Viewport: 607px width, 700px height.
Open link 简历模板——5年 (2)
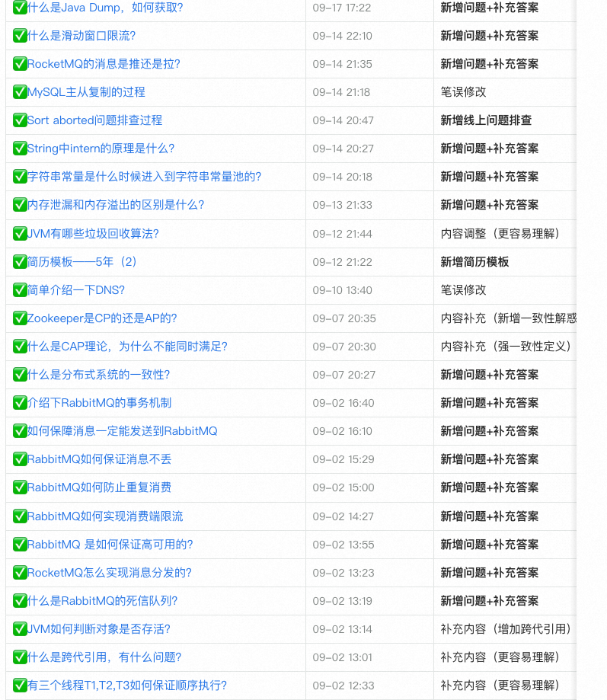click(x=81, y=261)
